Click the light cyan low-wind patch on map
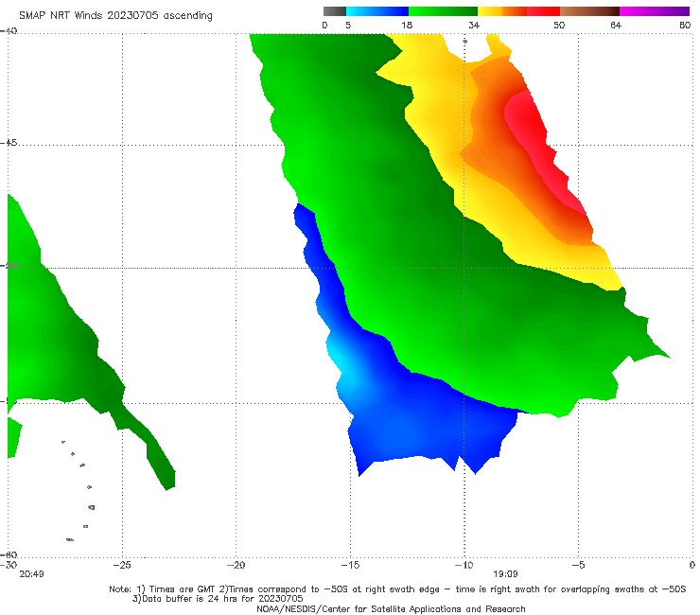The width and height of the screenshot is (700, 615). (x=342, y=364)
